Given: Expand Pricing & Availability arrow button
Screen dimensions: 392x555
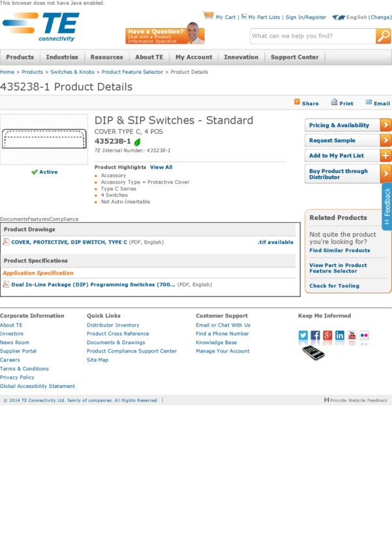Looking at the screenshot, I should coord(385,125).
